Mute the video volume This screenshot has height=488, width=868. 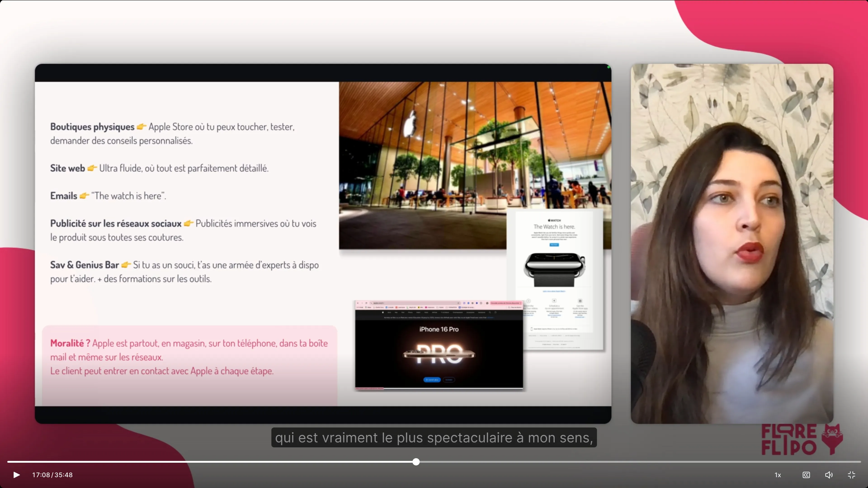pyautogui.click(x=829, y=475)
